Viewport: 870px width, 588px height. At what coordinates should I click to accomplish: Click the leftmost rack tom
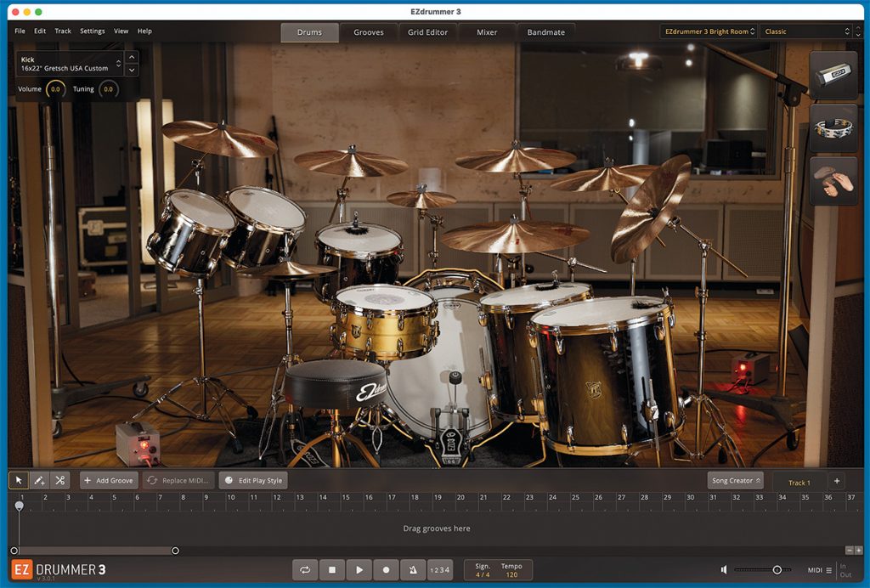point(192,232)
